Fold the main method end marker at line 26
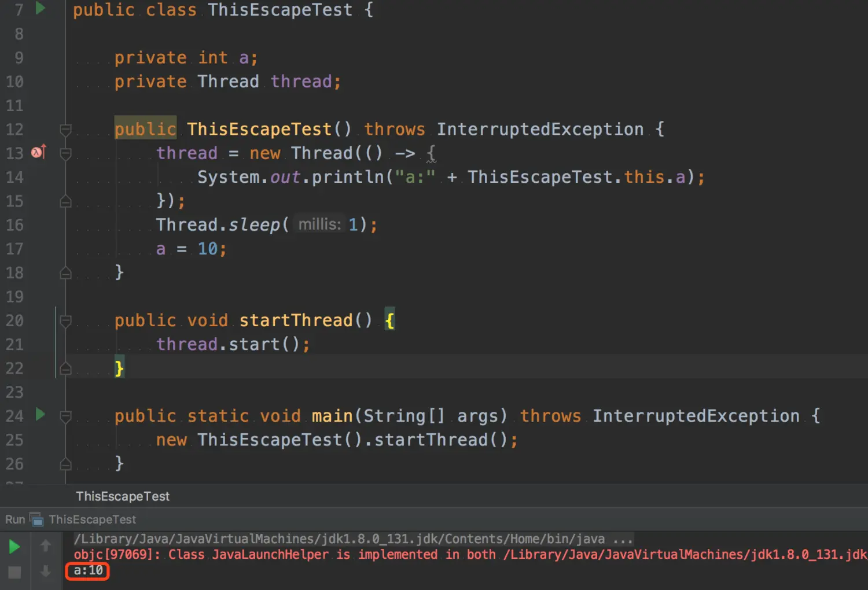 click(x=65, y=464)
